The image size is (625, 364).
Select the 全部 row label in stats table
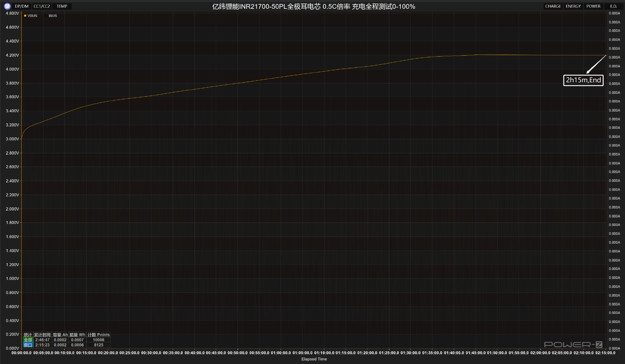pos(28,340)
